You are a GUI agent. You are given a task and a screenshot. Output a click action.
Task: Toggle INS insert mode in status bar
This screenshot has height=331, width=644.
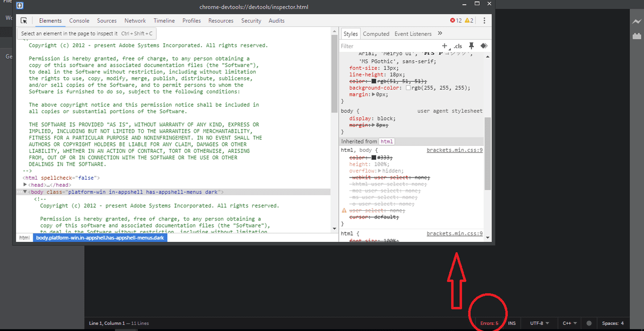tap(512, 323)
